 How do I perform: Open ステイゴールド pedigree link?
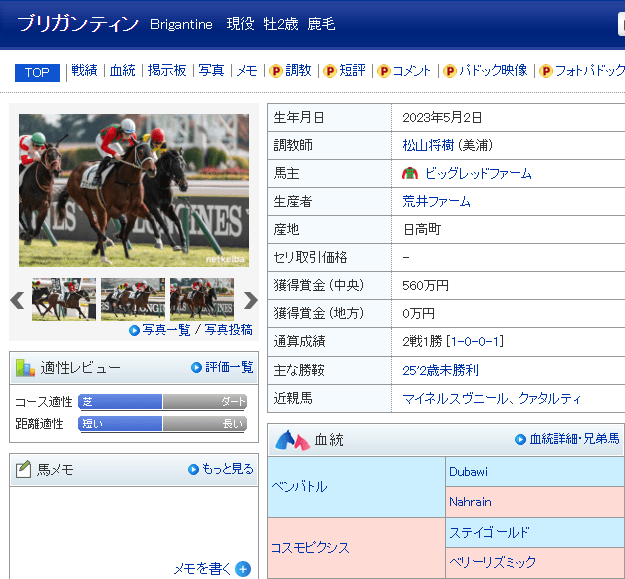click(x=489, y=532)
